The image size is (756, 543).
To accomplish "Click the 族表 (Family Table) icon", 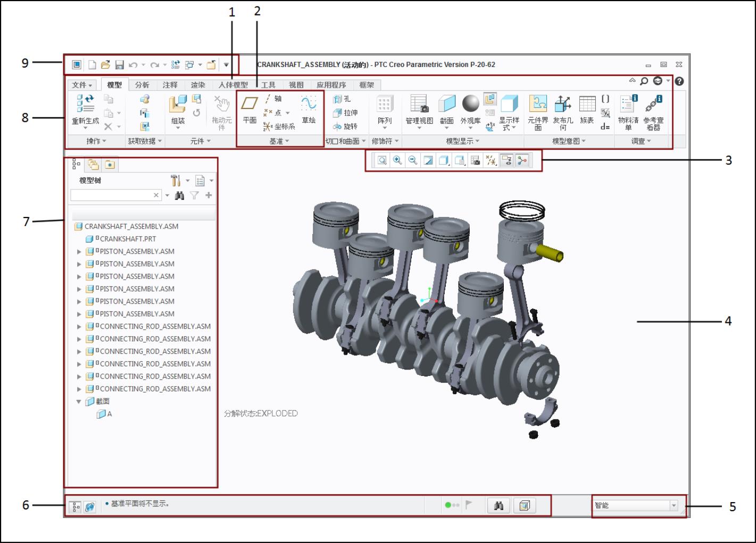I will coord(587,104).
